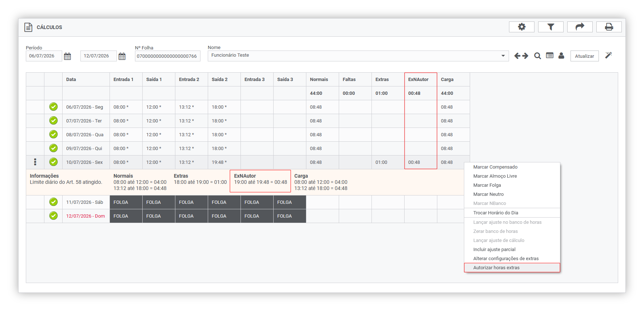
Task: Click the 12/07/2026 - Dom date cell
Action: click(86, 216)
